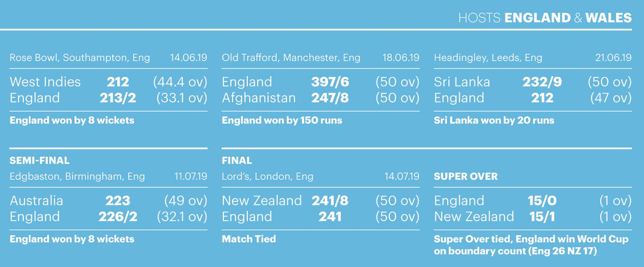This screenshot has width=644, height=267.
Task: Click the SUPER OVER heading
Action: pos(466,177)
